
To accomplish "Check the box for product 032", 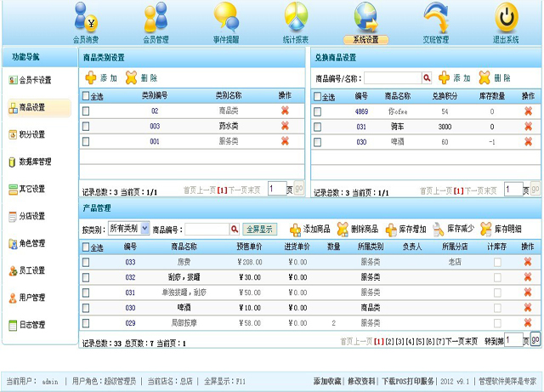I will coord(86,277).
